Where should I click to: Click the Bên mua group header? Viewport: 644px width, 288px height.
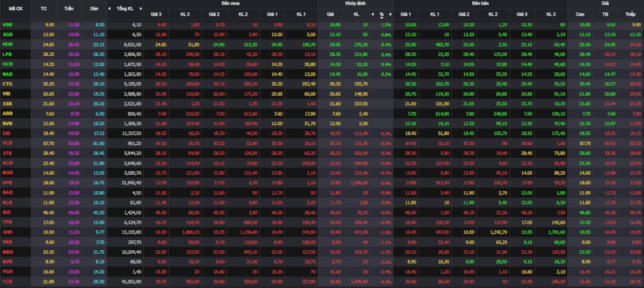230,3
